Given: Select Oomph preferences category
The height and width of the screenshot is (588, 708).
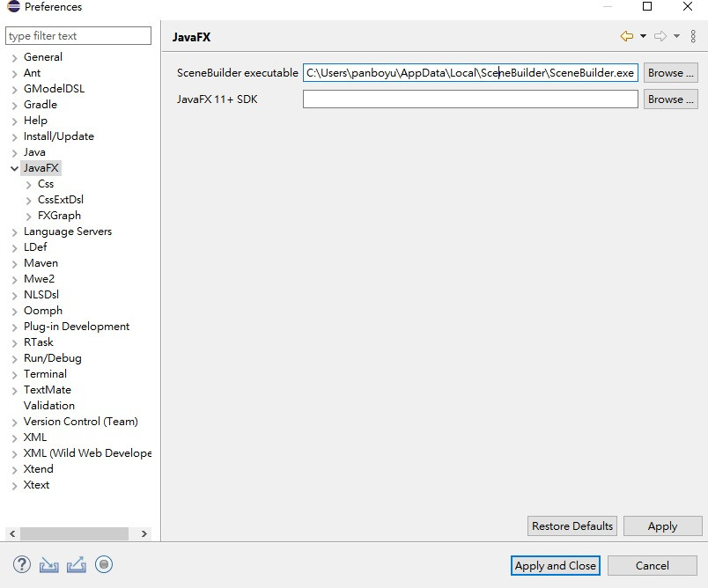Looking at the screenshot, I should coord(43,311).
